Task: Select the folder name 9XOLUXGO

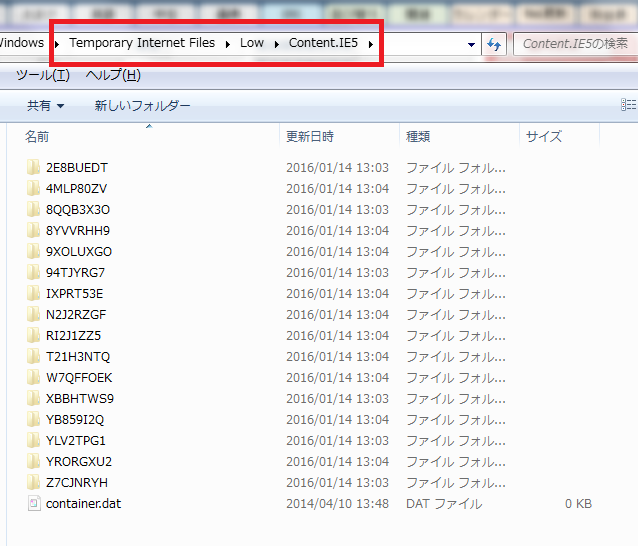Action: click(x=79, y=252)
